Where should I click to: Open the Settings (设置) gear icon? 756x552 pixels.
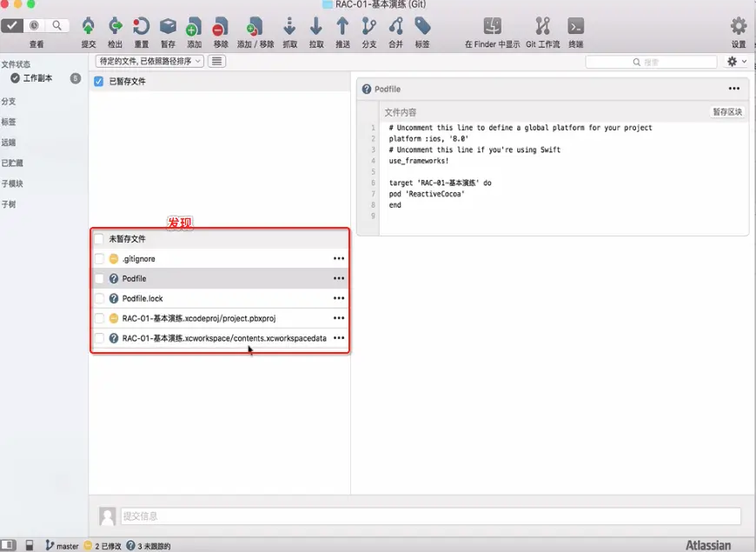(x=738, y=26)
